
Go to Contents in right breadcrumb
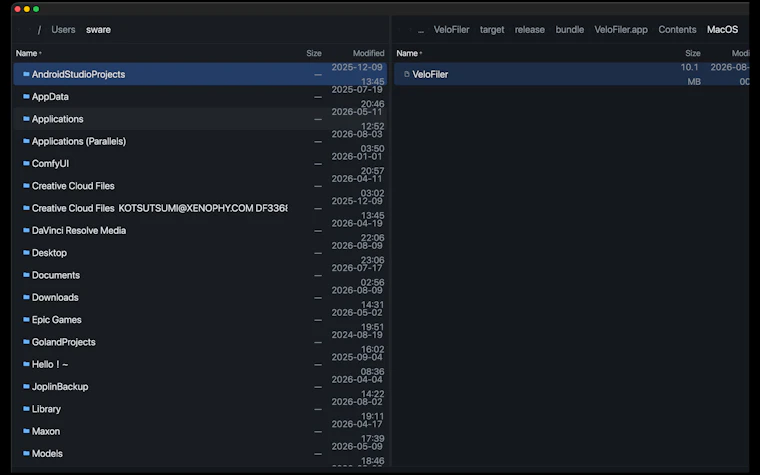[x=677, y=30]
